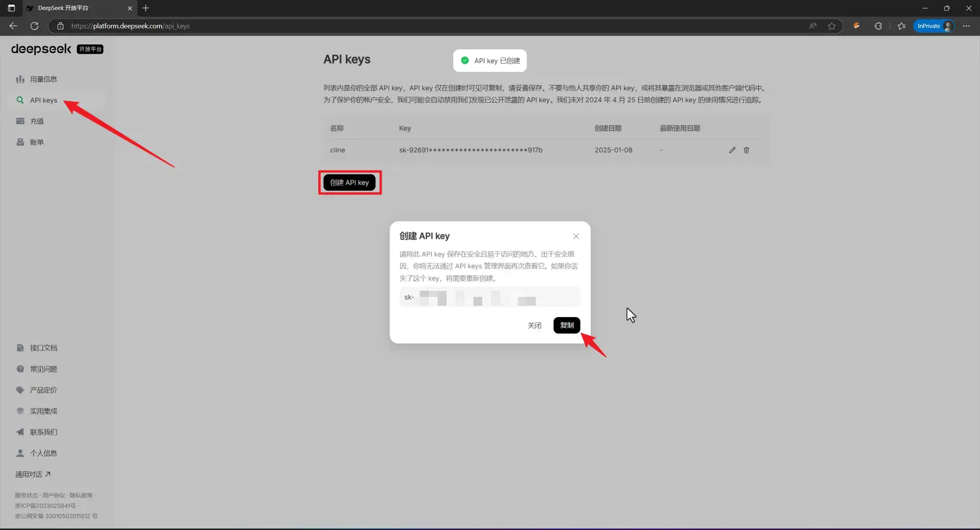
Task: Add this page to favorites
Action: click(x=831, y=26)
